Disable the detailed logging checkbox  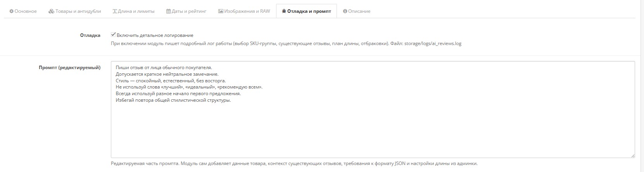113,35
